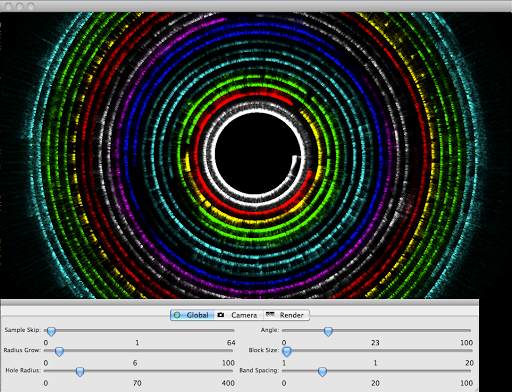Click the window close button

(9, 6)
